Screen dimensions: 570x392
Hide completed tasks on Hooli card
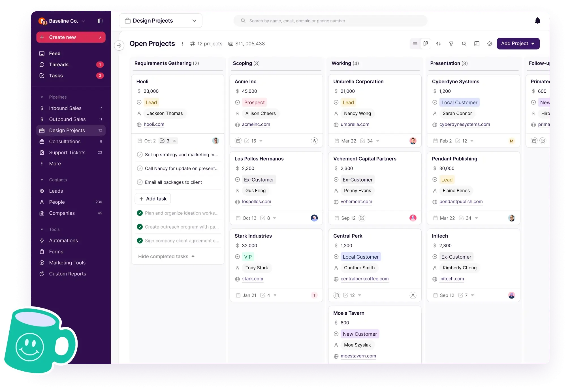(166, 256)
